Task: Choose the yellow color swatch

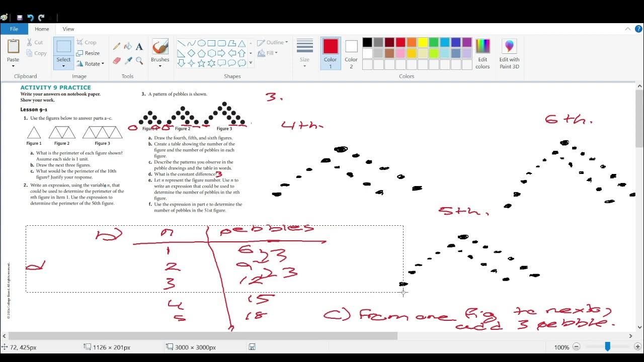Action: pos(423,42)
